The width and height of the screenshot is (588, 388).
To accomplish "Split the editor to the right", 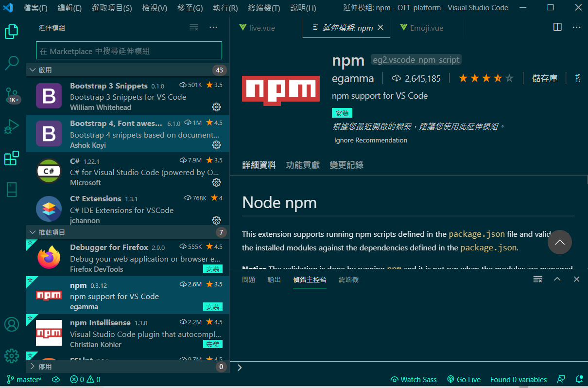I will [557, 28].
